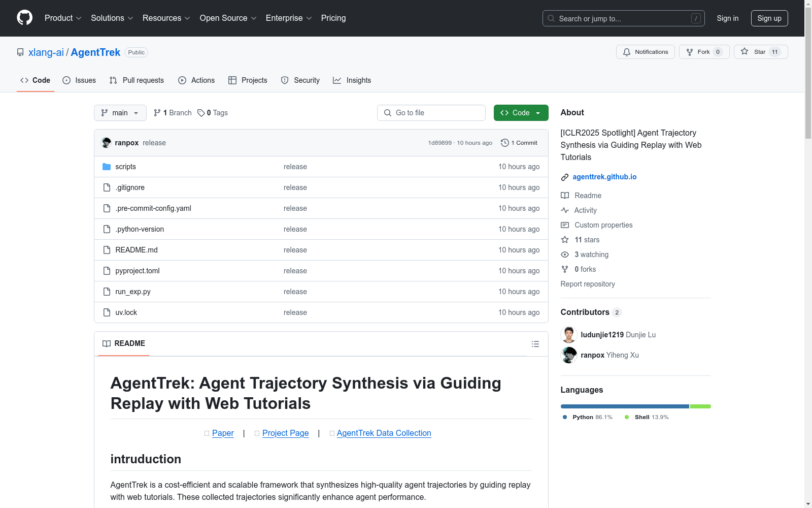The image size is (812, 508).
Task: Click the link icon beside agenttrek.github.io
Action: [x=565, y=177]
